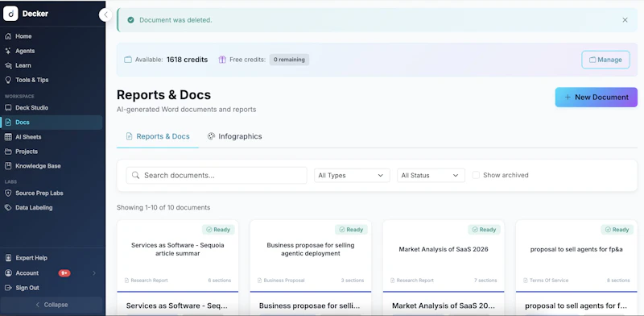
Task: Select Docs in the sidebar
Action: (52, 123)
